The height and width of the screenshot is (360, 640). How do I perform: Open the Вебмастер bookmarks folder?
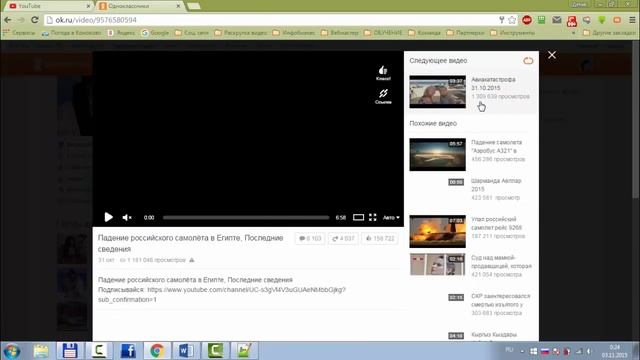coord(340,32)
